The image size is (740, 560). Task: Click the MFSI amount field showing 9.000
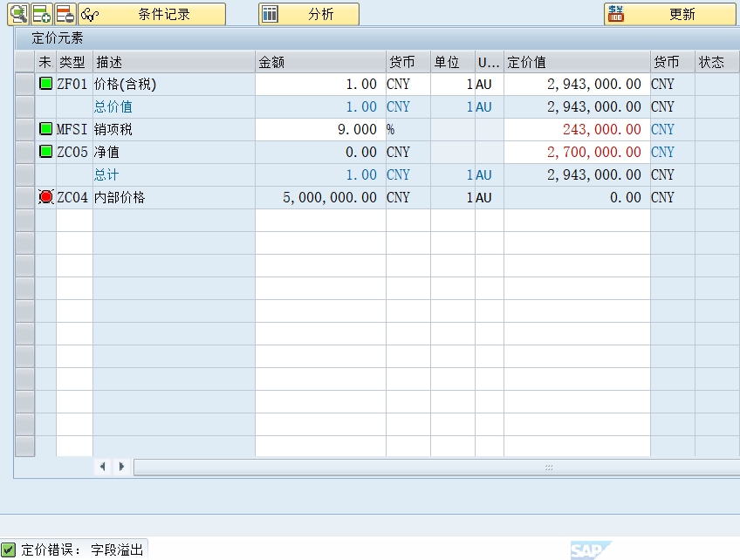pyautogui.click(x=320, y=129)
